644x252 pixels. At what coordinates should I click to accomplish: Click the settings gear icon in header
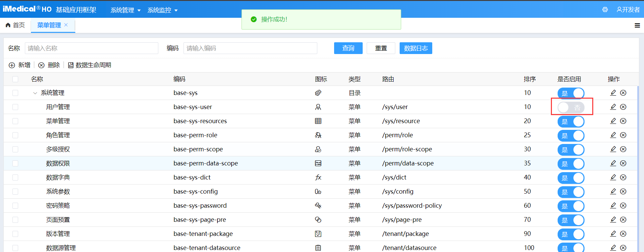[x=605, y=10]
